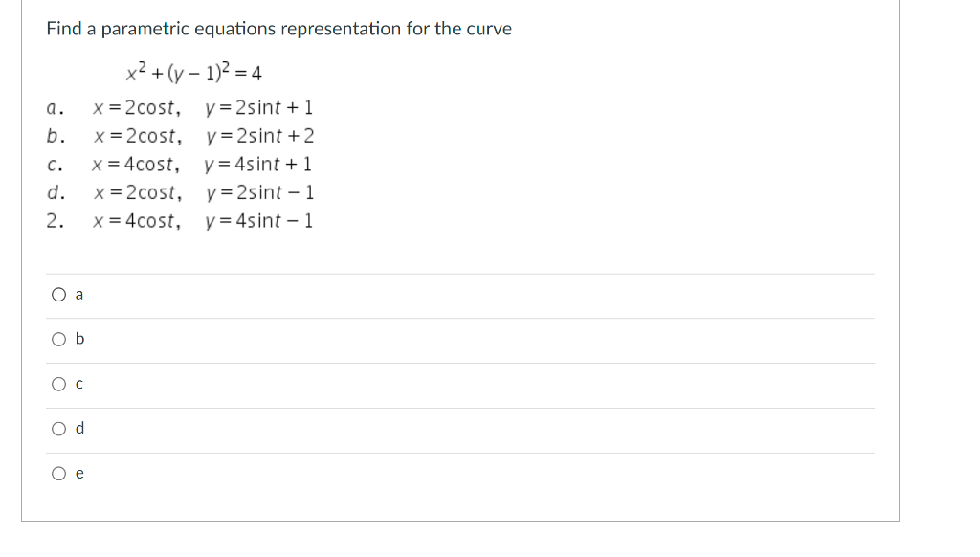The height and width of the screenshot is (557, 980).
Task: Click the label 'c' next to its radio button
Action: click(x=78, y=384)
